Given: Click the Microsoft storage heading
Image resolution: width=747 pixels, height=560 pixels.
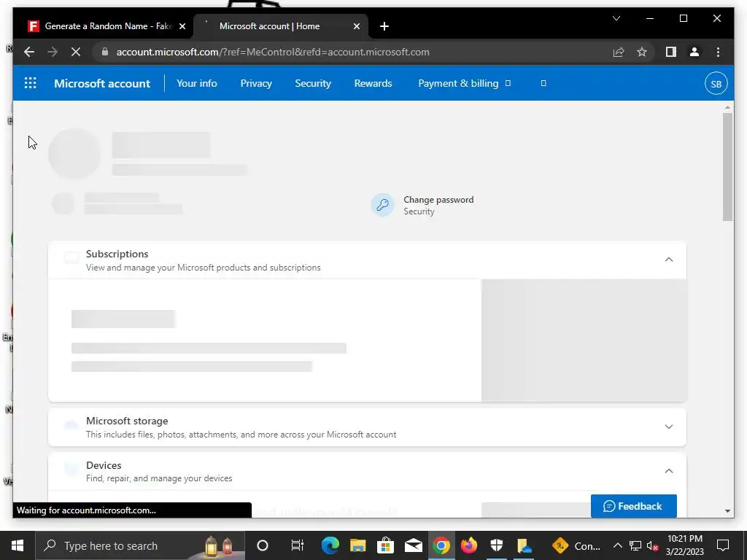Looking at the screenshot, I should pyautogui.click(x=127, y=421).
